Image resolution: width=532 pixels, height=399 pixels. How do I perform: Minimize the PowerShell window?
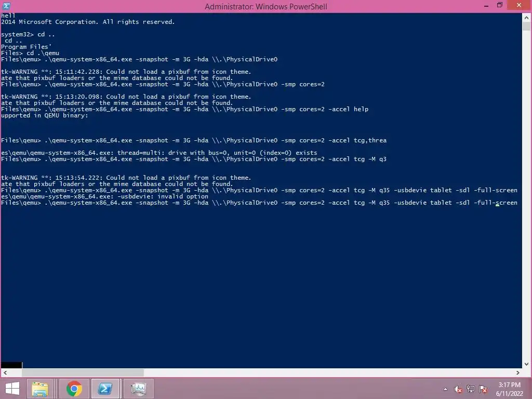(x=486, y=6)
